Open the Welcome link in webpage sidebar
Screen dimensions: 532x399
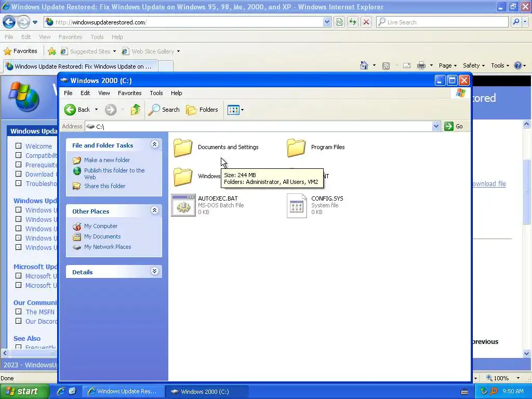[x=38, y=146]
